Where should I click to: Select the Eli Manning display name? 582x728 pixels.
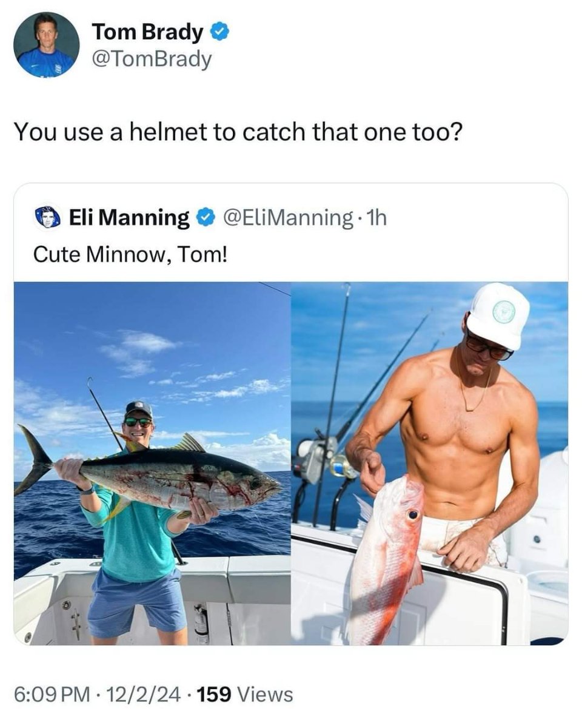(129, 217)
